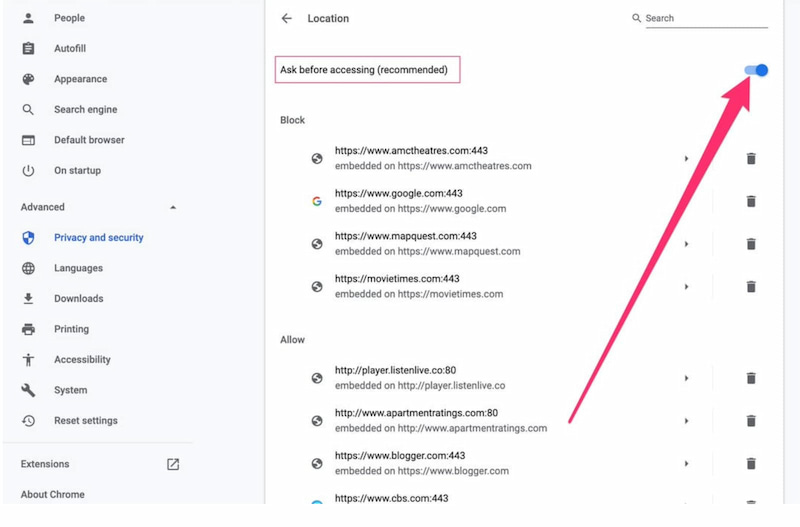Expand details arrow for mapquest.com
Image resolution: width=800 pixels, height=527 pixels.
[686, 244]
